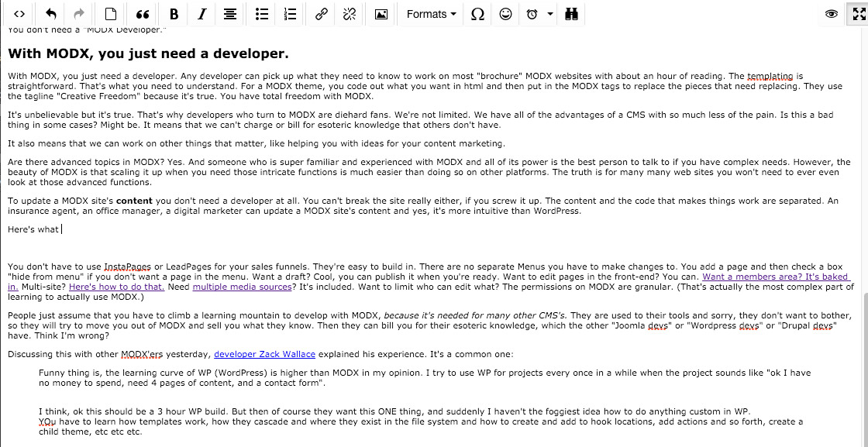Expand the date/time format arrow
Screen dimensions: 868x447
[550, 15]
